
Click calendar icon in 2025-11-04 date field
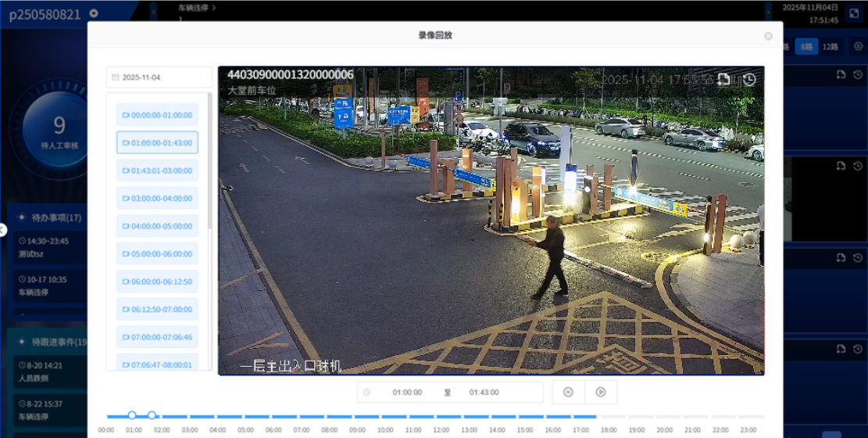(x=115, y=77)
